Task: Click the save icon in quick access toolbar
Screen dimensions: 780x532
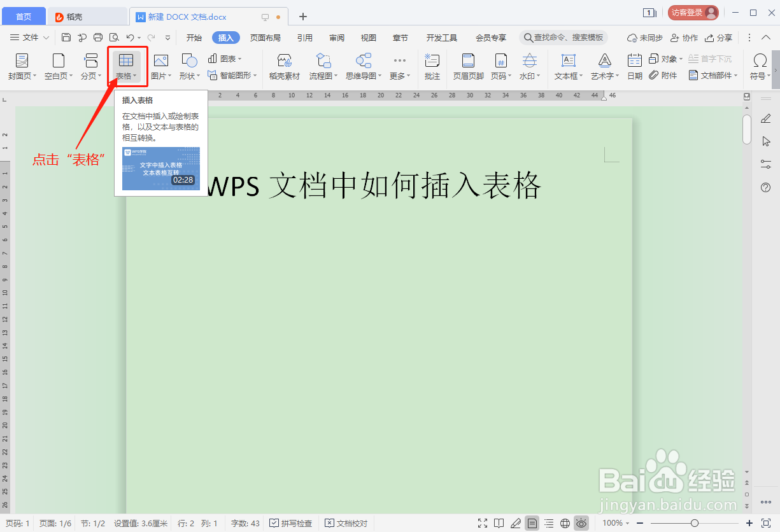Action: tap(66, 38)
